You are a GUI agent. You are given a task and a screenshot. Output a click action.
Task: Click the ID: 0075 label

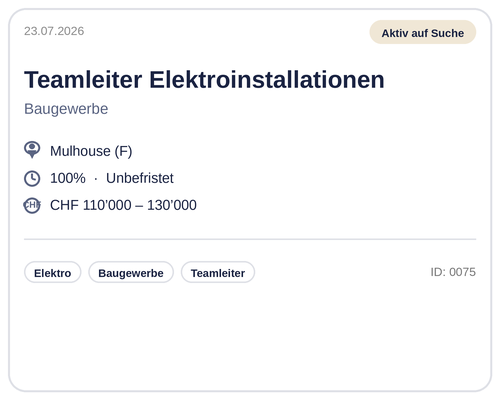(453, 272)
